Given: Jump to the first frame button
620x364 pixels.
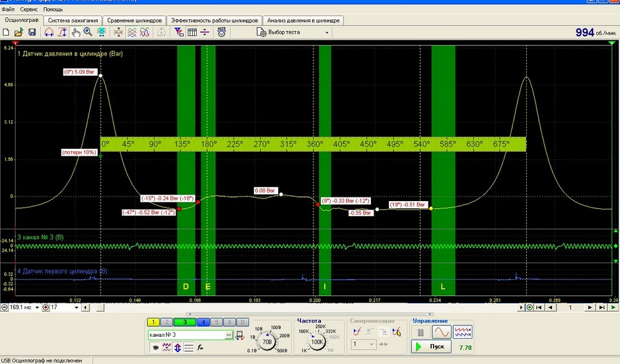Looking at the screenshot, I should tap(538, 307).
